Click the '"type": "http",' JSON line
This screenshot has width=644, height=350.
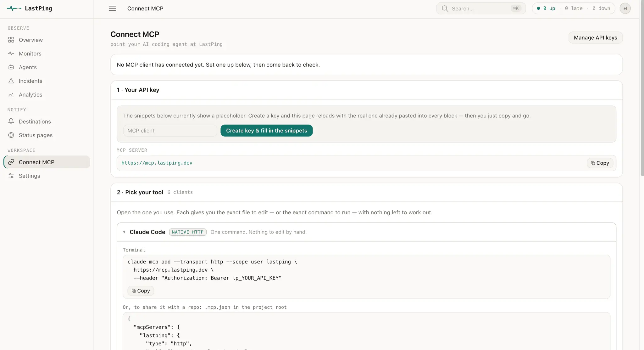click(169, 344)
